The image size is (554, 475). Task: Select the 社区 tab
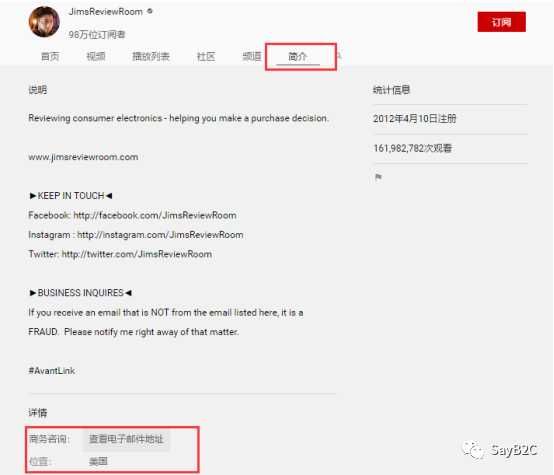click(x=206, y=56)
